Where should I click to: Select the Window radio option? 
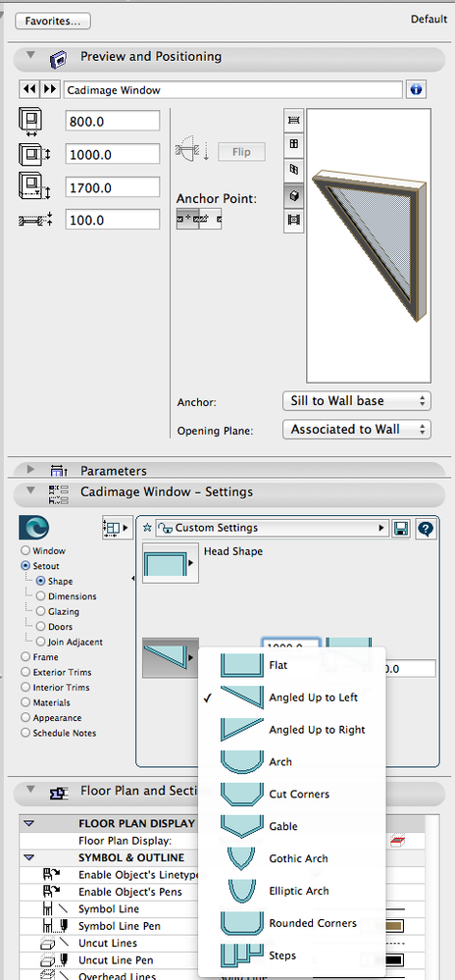(25, 550)
